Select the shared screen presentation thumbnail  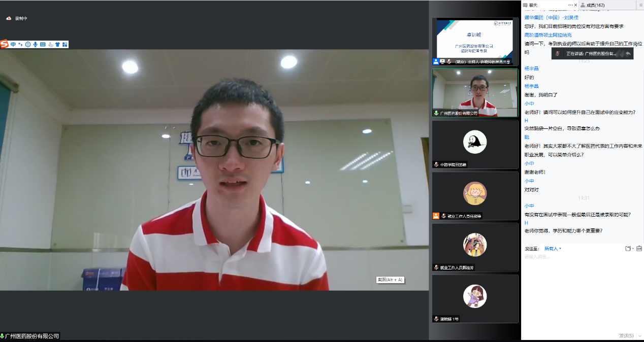(x=475, y=41)
